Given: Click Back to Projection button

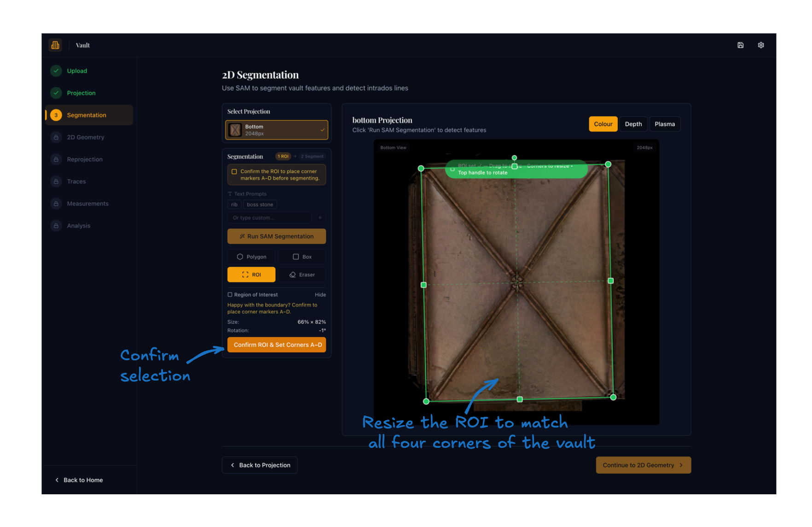Looking at the screenshot, I should (x=260, y=465).
